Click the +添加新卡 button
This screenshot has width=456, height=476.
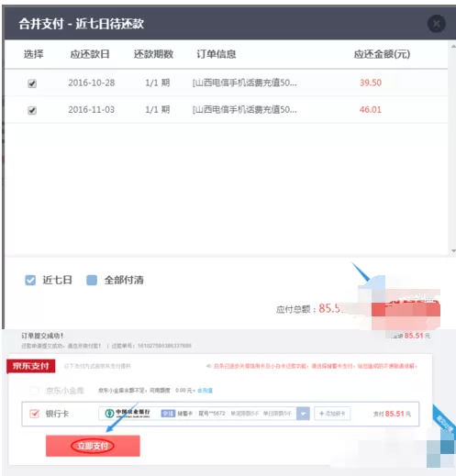pyautogui.click(x=332, y=414)
